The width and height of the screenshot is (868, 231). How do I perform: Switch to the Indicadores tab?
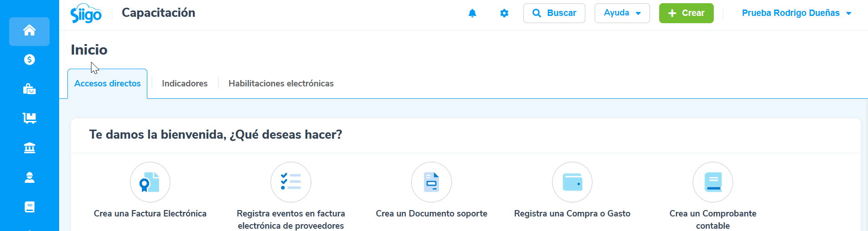pos(185,84)
